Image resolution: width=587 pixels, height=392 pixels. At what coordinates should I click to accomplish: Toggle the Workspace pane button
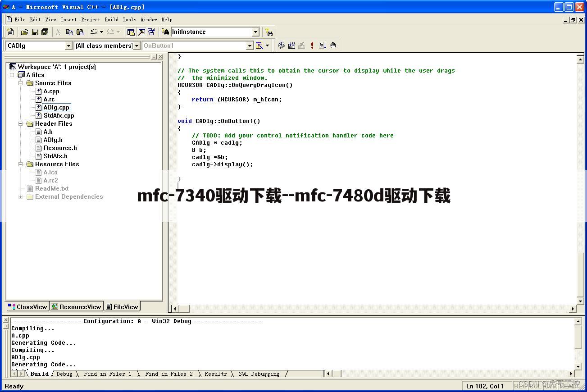click(131, 32)
